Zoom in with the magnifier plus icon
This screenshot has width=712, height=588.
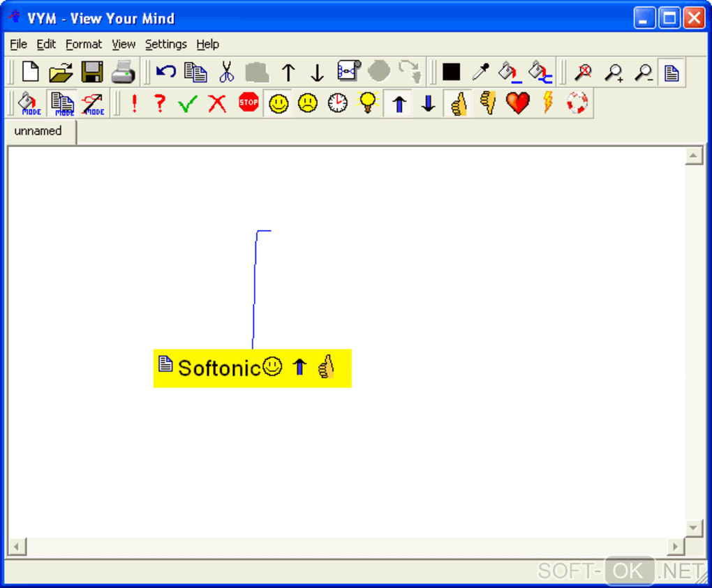point(614,72)
